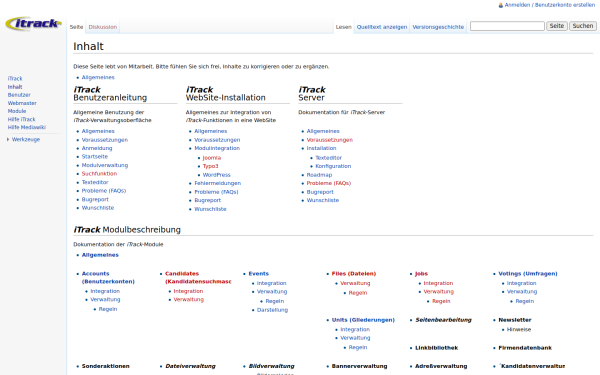
Task: Open Fehlermeldungen link
Action: [x=217, y=183]
